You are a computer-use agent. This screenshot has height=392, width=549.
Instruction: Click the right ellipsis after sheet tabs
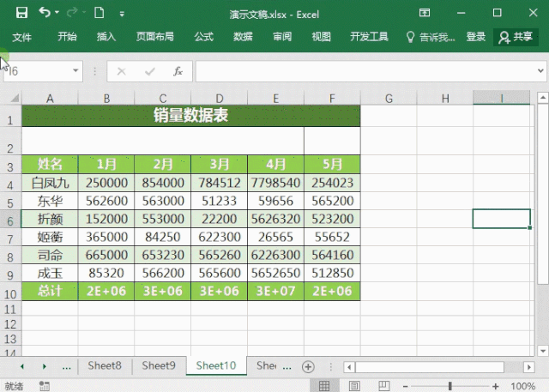coord(287,367)
